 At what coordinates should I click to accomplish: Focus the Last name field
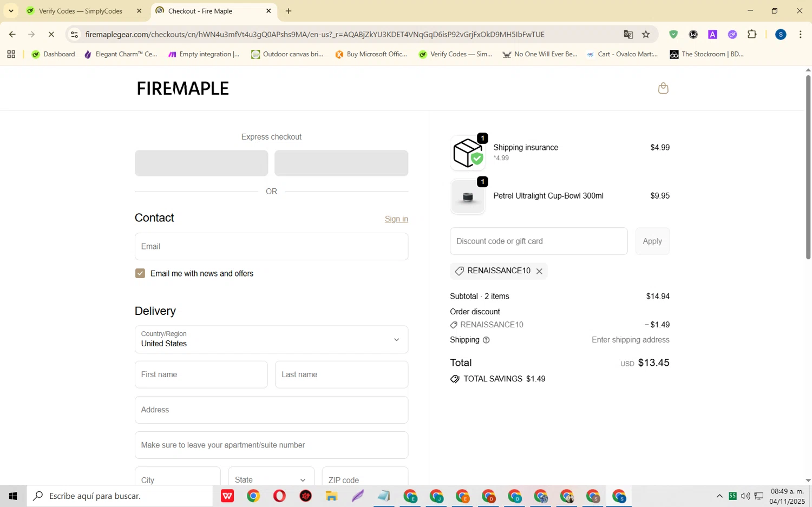pos(342,374)
